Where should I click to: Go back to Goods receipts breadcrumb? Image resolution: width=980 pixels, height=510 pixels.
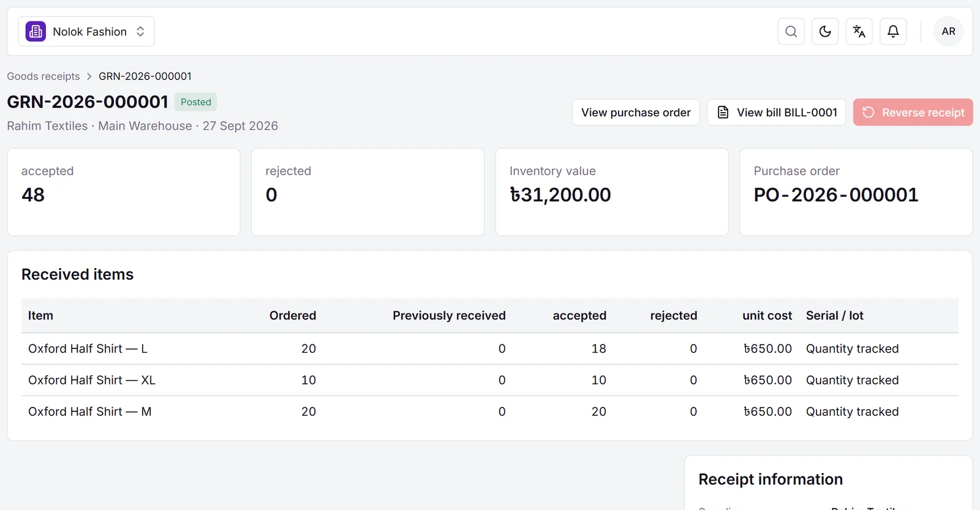tap(43, 77)
